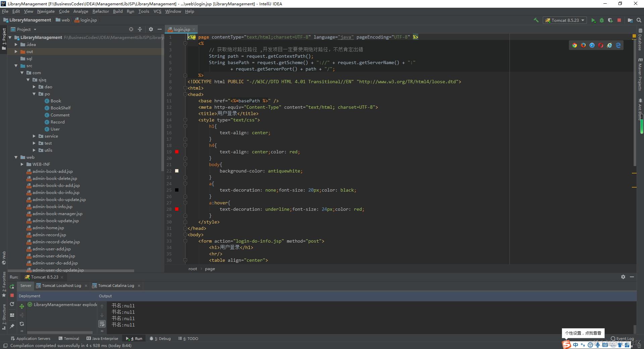Screen dimensions: 644x349
Task: Expand the dao package
Action: pyautogui.click(x=34, y=87)
